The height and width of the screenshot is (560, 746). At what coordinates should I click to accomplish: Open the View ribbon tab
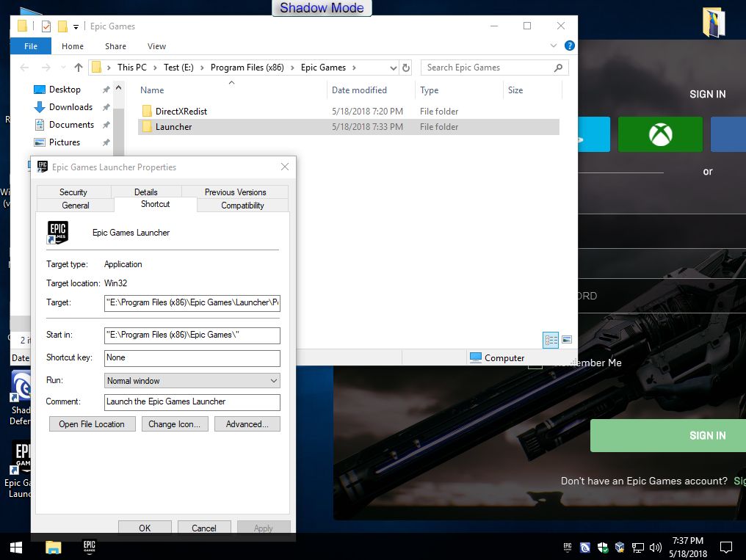(x=156, y=46)
